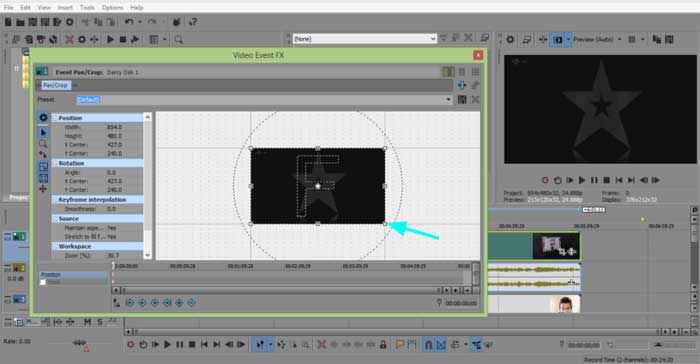Toggle the Mask checkbox in keyframe track
Viewport: 700px width, 364px height.
point(43,282)
